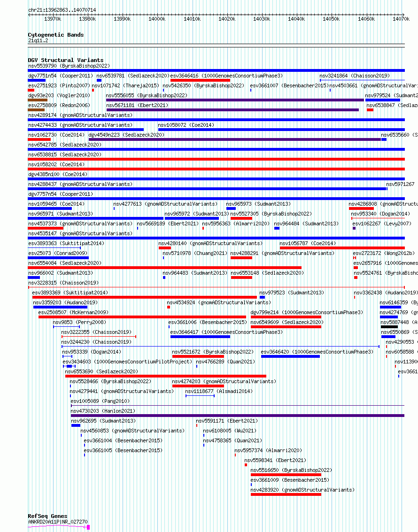Open nsv3244230 (Chaisson2019) variant label
This screenshot has height=532, width=418.
pos(96,341)
